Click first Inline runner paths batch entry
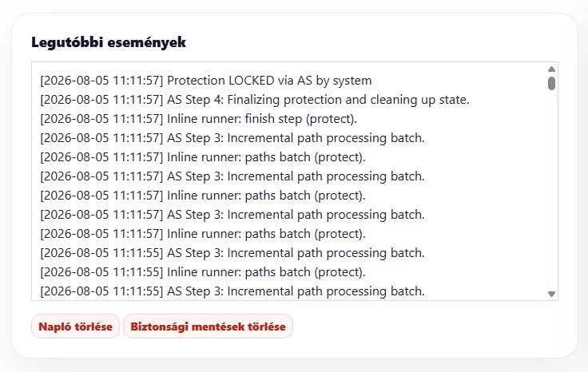This screenshot has width=588, height=372. click(x=202, y=157)
